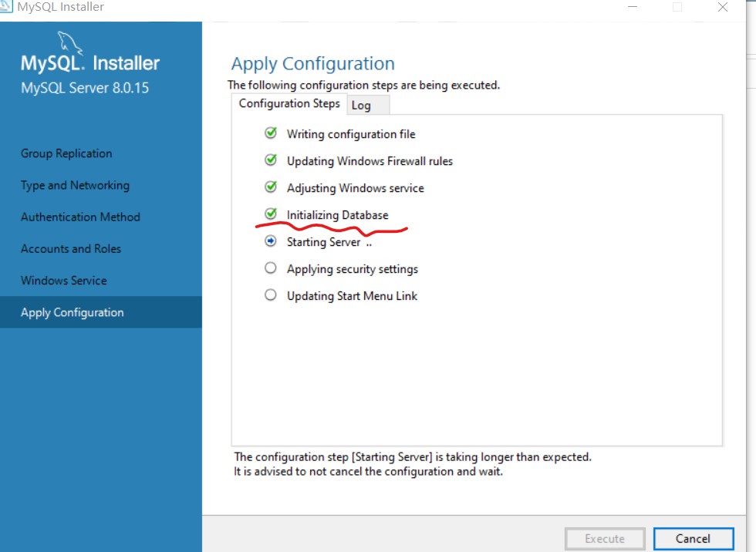This screenshot has width=756, height=552.
Task: Select Windows Service in sidebar
Action: coord(63,281)
